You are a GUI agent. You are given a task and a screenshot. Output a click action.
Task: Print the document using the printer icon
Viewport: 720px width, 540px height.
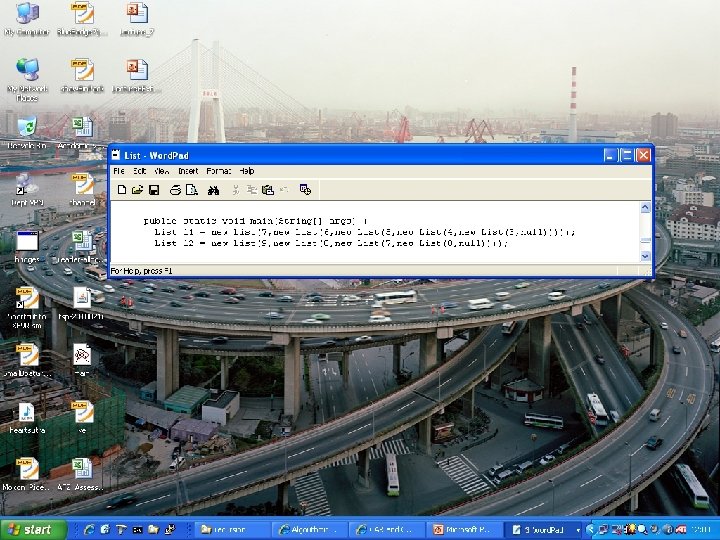pyautogui.click(x=175, y=190)
